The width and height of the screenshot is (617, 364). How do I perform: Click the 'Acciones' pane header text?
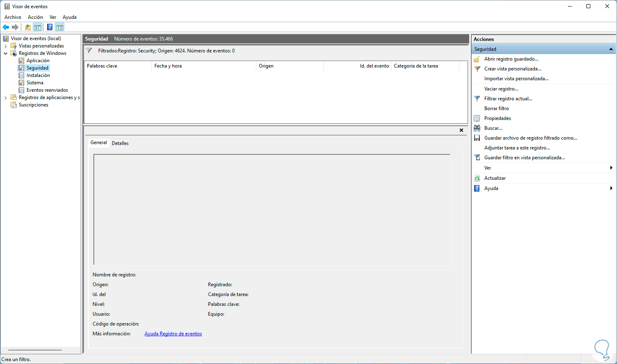pyautogui.click(x=484, y=39)
